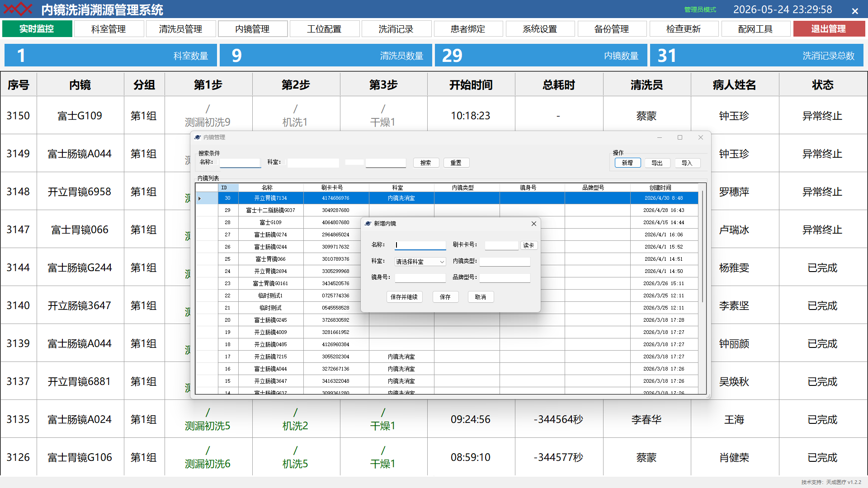
Task: Click the 重置 button
Action: [x=456, y=163]
